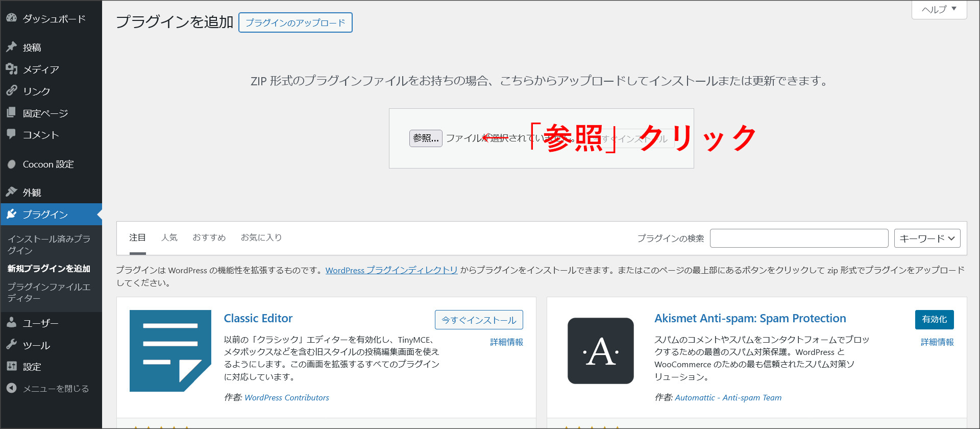Click the wrench icon beside ツール

(11, 345)
